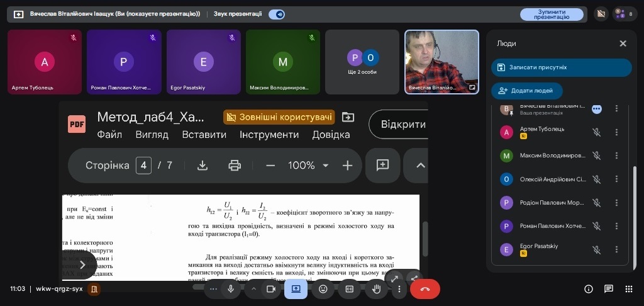Click the external users icon in top bar

click(601, 14)
